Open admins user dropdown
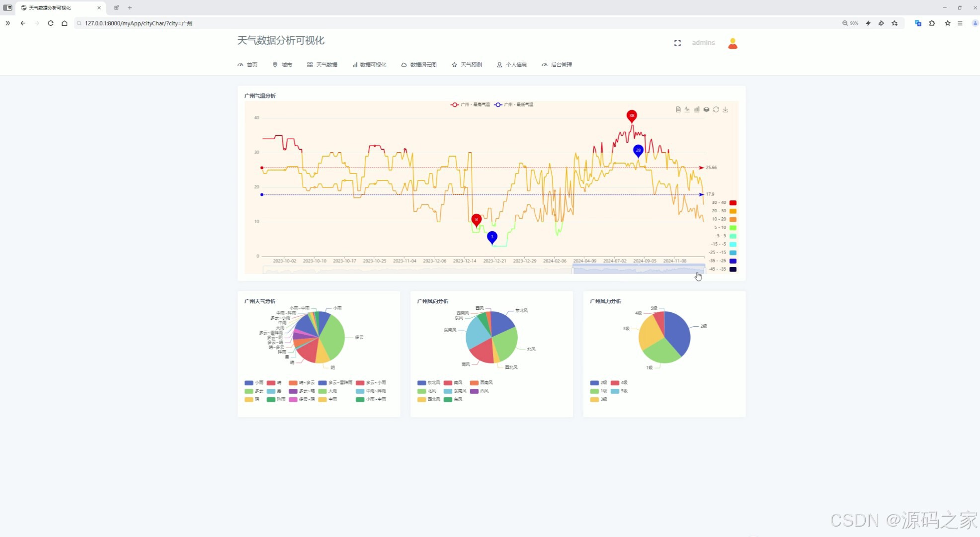 [x=703, y=43]
